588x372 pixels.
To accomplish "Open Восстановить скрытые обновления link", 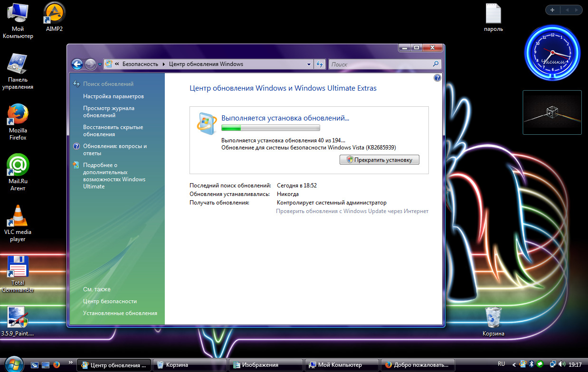I will coord(113,130).
